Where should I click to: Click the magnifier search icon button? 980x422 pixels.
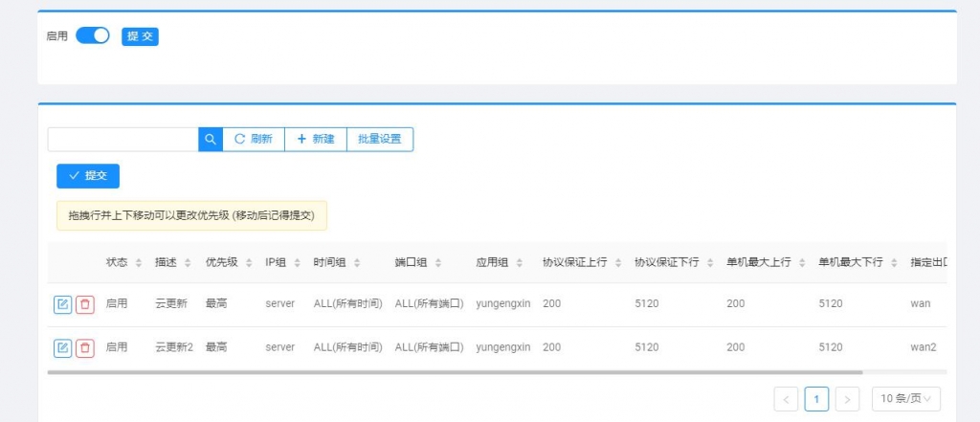tap(211, 139)
